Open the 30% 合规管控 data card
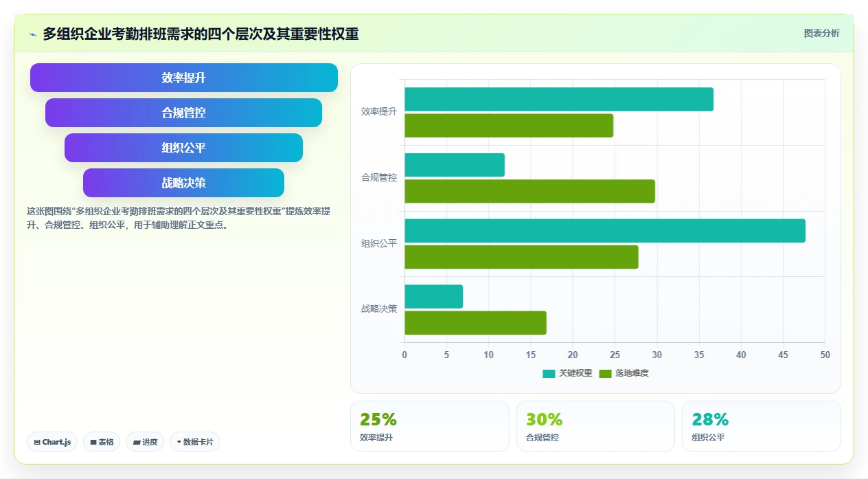 click(595, 426)
